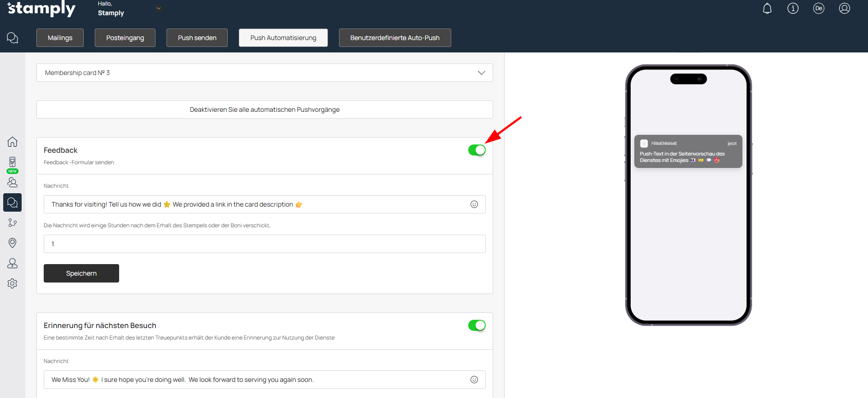Open the info circle icon

(793, 8)
